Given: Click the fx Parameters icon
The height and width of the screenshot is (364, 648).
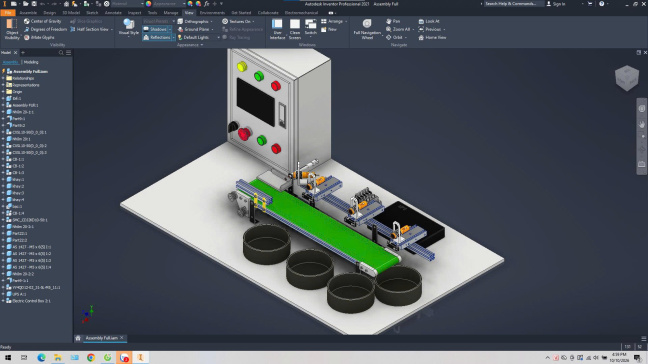Looking at the screenshot, I should point(206,4).
